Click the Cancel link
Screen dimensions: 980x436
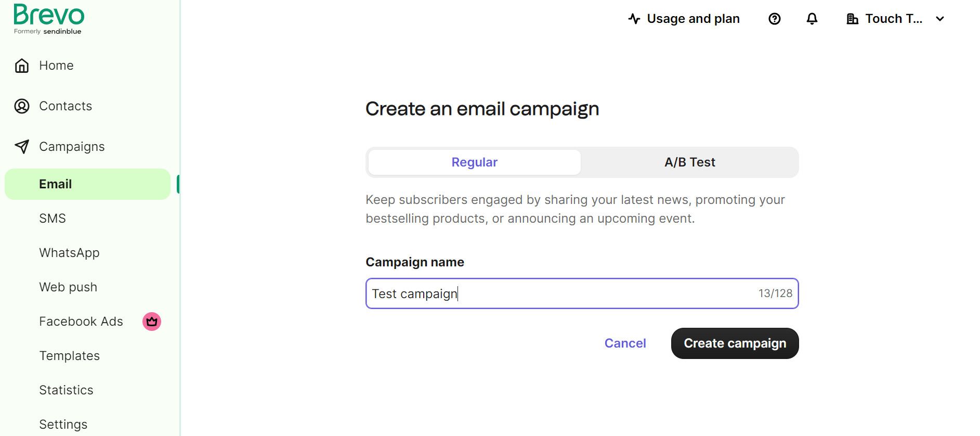coord(625,343)
